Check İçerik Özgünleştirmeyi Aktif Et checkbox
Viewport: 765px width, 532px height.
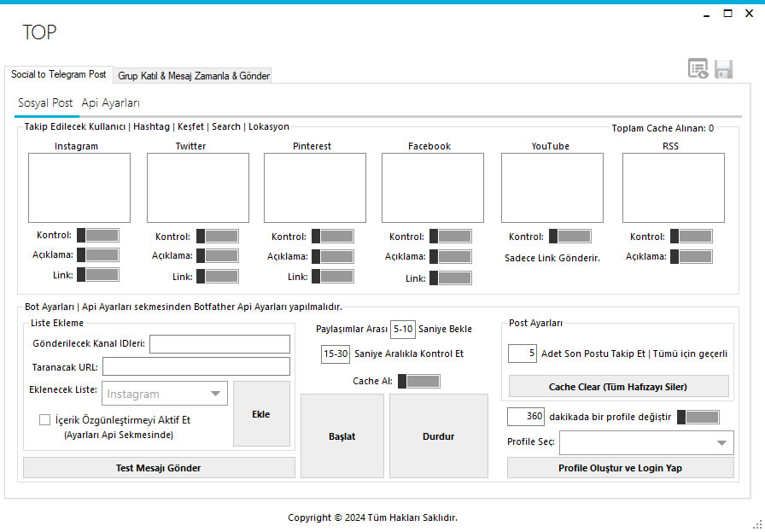click(45, 420)
